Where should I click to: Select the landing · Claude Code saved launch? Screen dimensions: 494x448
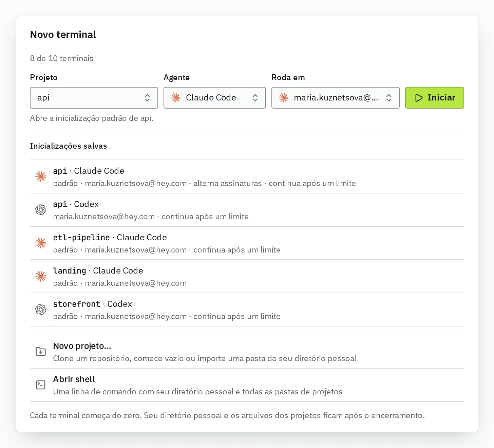click(x=247, y=276)
